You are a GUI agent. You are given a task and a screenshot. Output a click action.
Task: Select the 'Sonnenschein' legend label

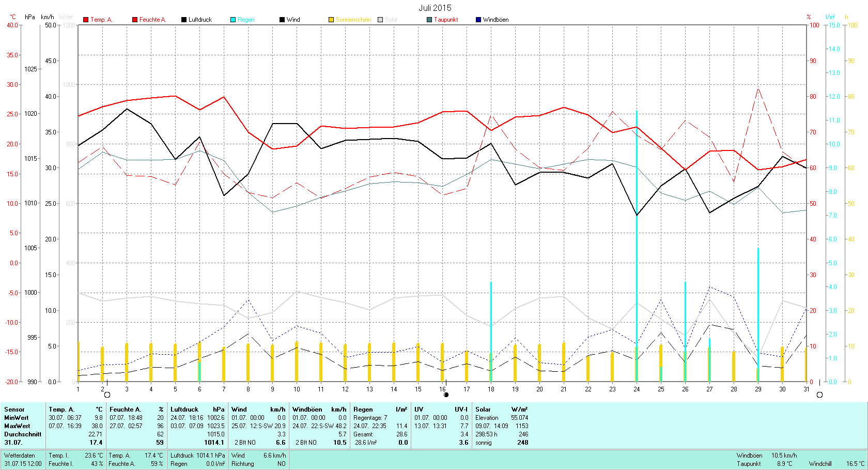click(353, 20)
